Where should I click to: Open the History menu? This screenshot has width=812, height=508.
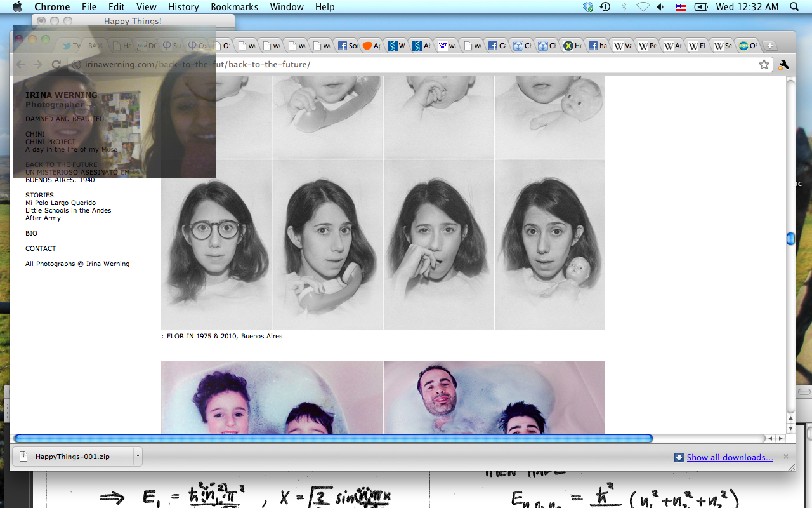183,7
